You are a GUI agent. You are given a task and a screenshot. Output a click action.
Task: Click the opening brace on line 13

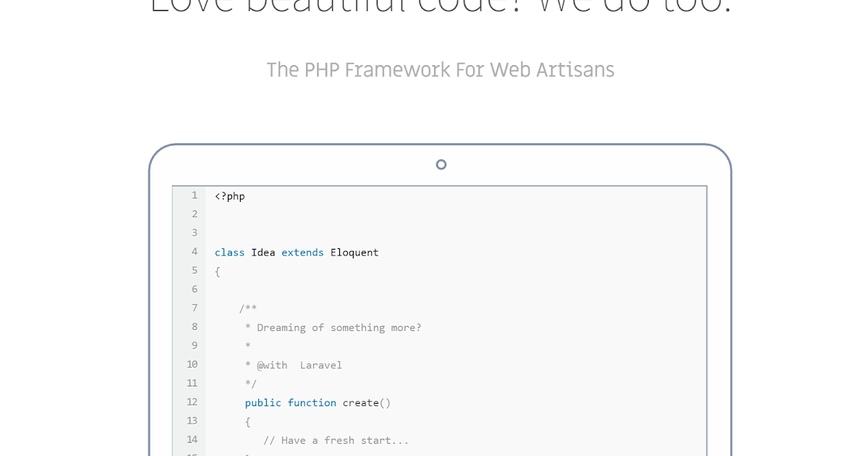click(x=247, y=422)
